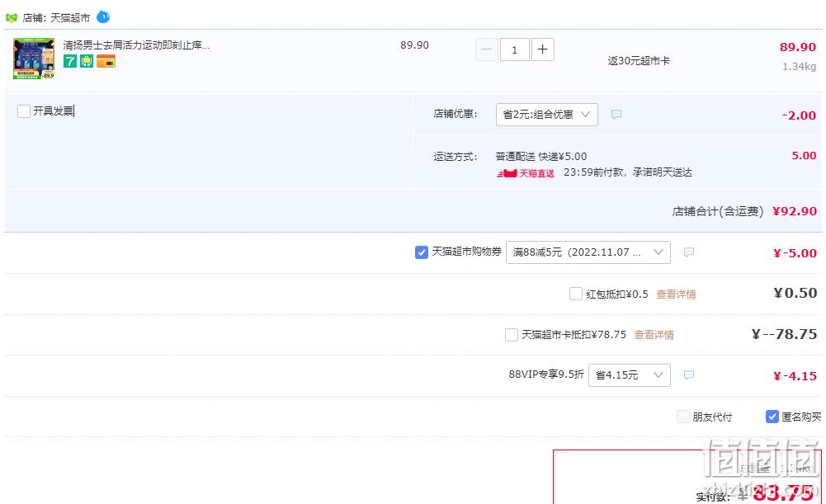Click the 普通配送 快递¥5.00 text
The image size is (826, 504).
pos(541,157)
